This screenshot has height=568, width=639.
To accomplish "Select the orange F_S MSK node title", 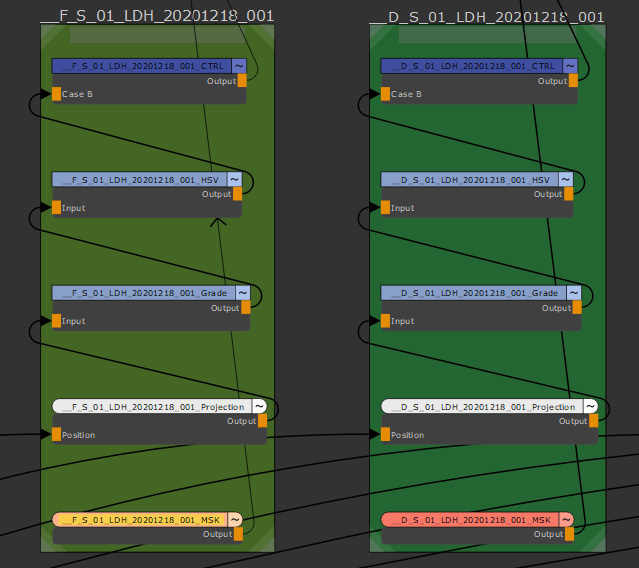I will [x=139, y=520].
